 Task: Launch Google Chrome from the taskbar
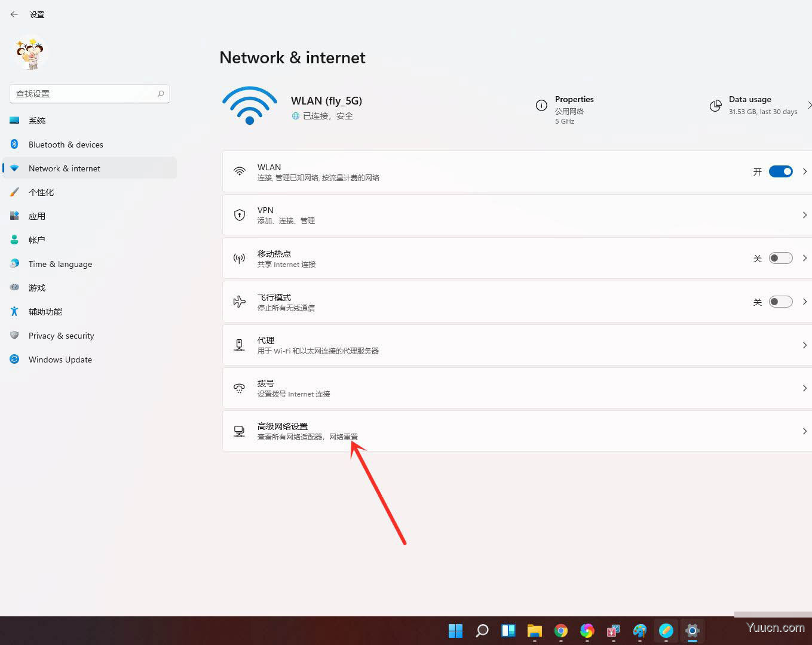tap(560, 631)
